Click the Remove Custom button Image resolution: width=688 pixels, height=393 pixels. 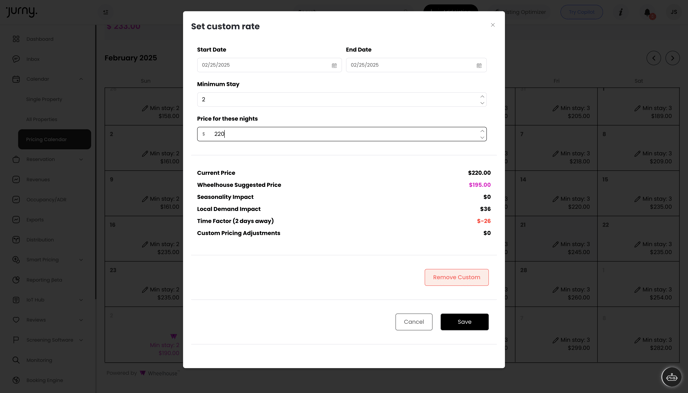click(456, 277)
